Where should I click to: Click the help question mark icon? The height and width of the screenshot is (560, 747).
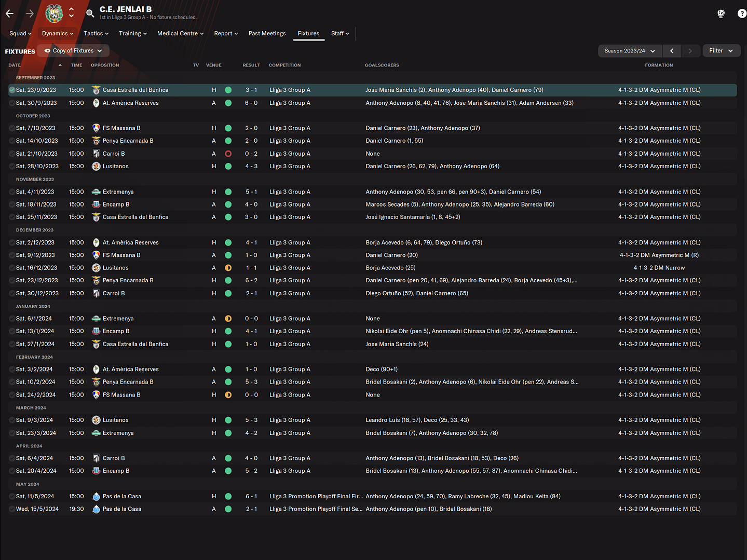coord(741,13)
